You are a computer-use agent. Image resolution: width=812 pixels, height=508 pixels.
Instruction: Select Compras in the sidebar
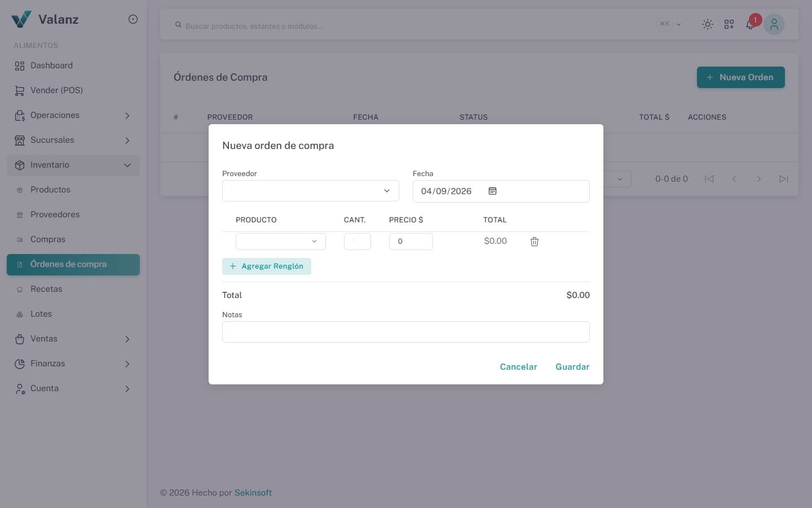tap(73, 239)
